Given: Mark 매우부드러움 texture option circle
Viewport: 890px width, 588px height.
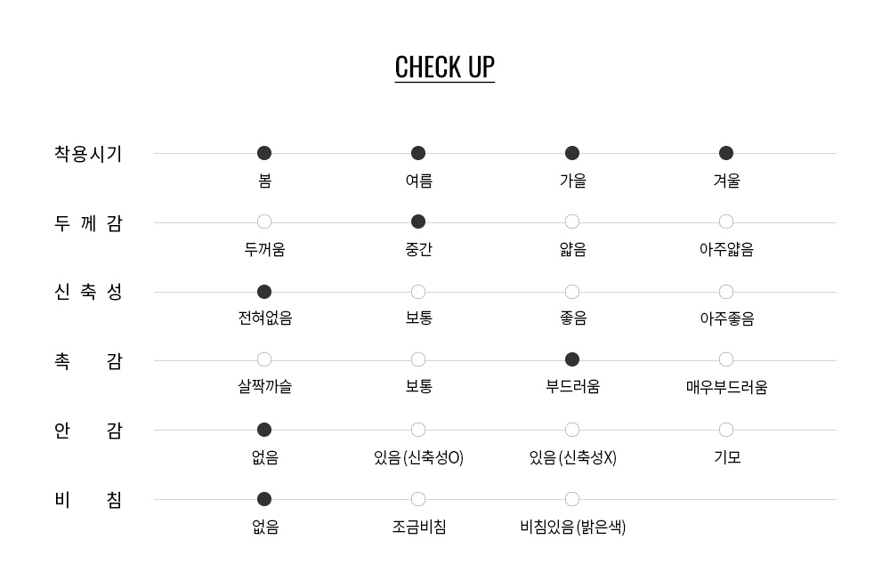Looking at the screenshot, I should point(726,359).
